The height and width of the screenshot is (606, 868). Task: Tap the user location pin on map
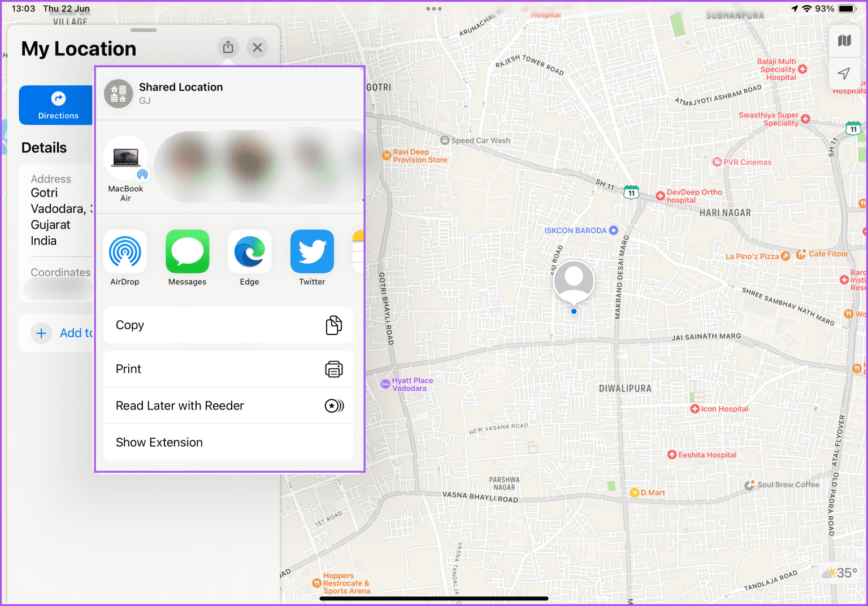(574, 282)
